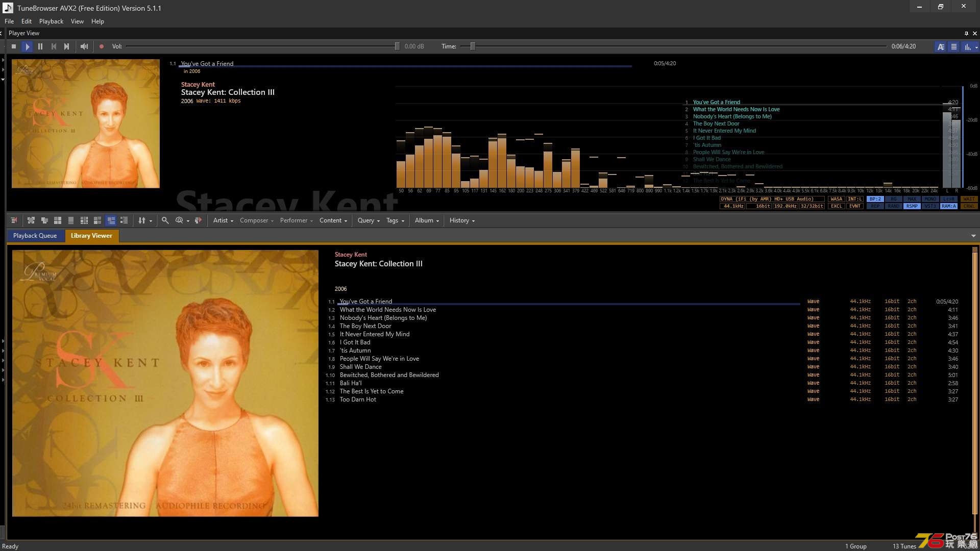The width and height of the screenshot is (980, 551).
Task: Select the single column view icon
Action: pyautogui.click(x=71, y=220)
